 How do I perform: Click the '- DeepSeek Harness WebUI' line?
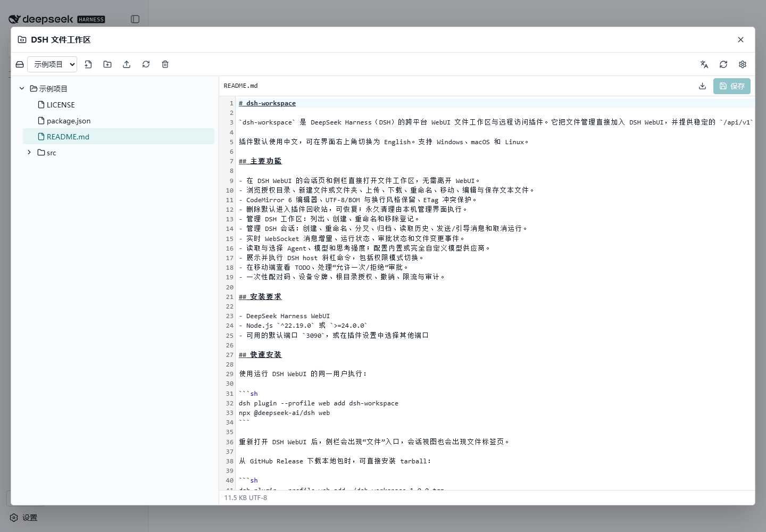(x=285, y=316)
